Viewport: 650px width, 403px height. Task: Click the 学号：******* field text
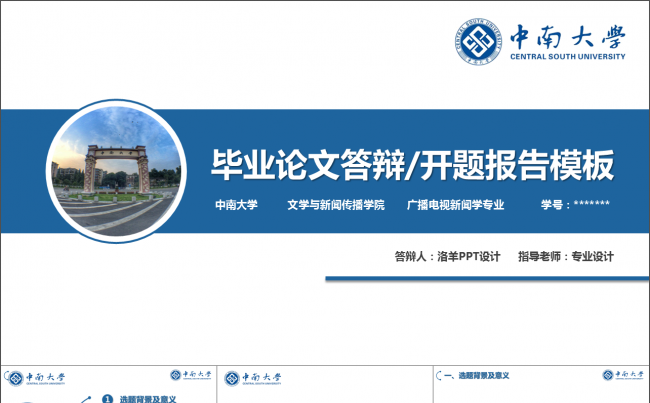click(x=575, y=204)
